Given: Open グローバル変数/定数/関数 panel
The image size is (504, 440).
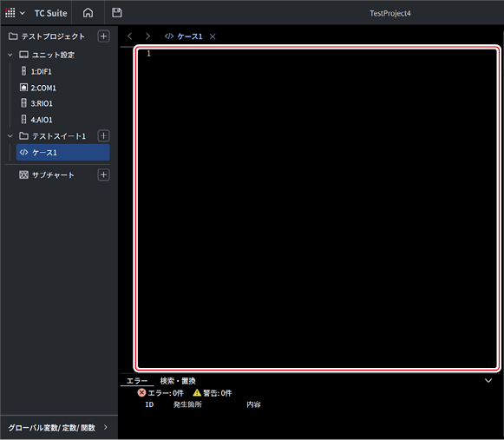Looking at the screenshot, I should pyautogui.click(x=59, y=428).
